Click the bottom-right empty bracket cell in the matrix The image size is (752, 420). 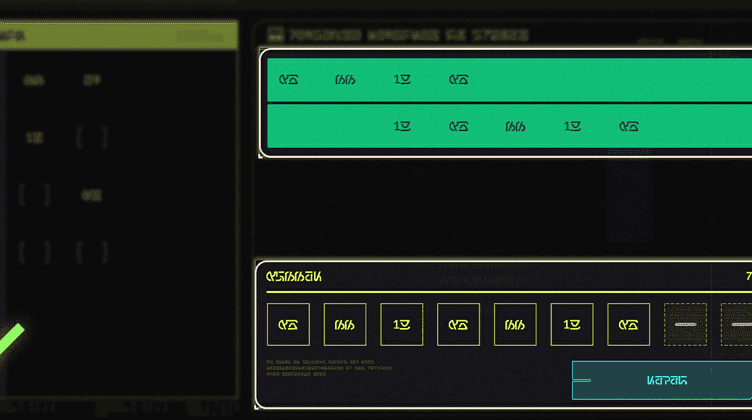[92, 253]
